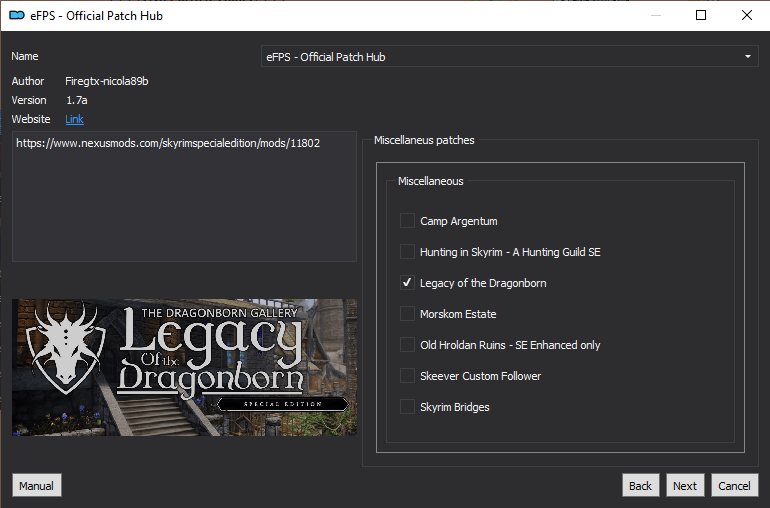
Task: Open the Website Link hyperlink
Action: point(74,119)
